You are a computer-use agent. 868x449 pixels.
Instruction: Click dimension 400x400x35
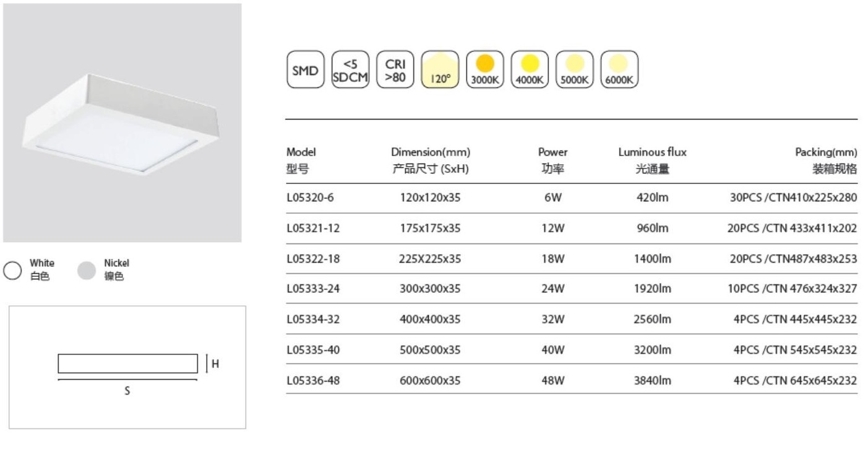[x=430, y=320]
